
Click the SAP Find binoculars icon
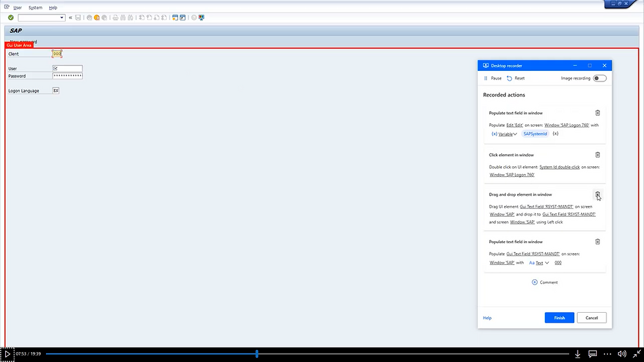pos(123,18)
